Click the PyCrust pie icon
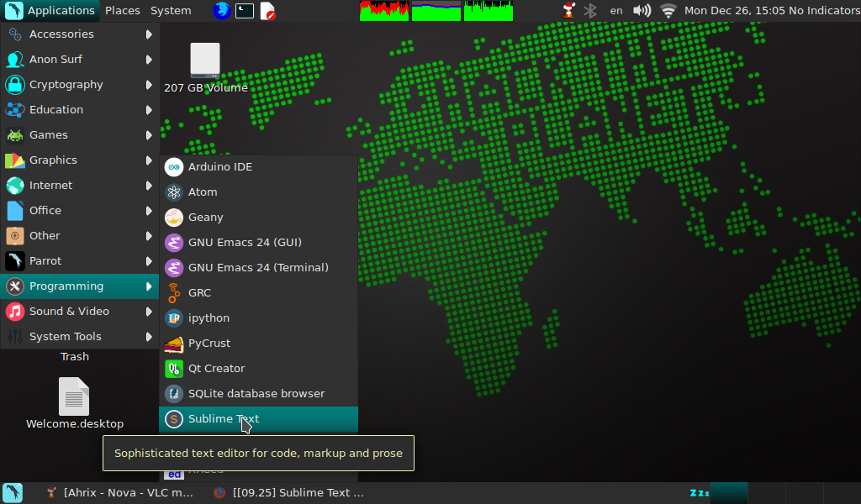 [174, 344]
